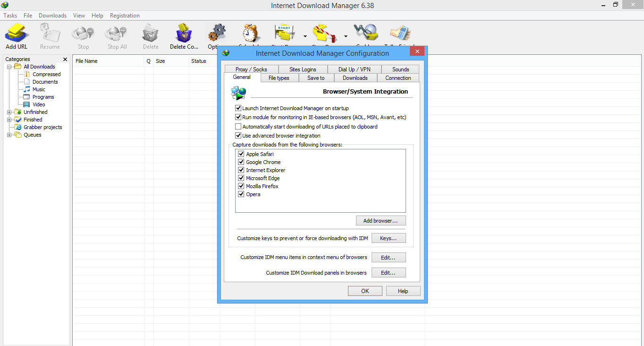Click the IDM logo in main title bar
The image size is (644, 346).
[5, 5]
